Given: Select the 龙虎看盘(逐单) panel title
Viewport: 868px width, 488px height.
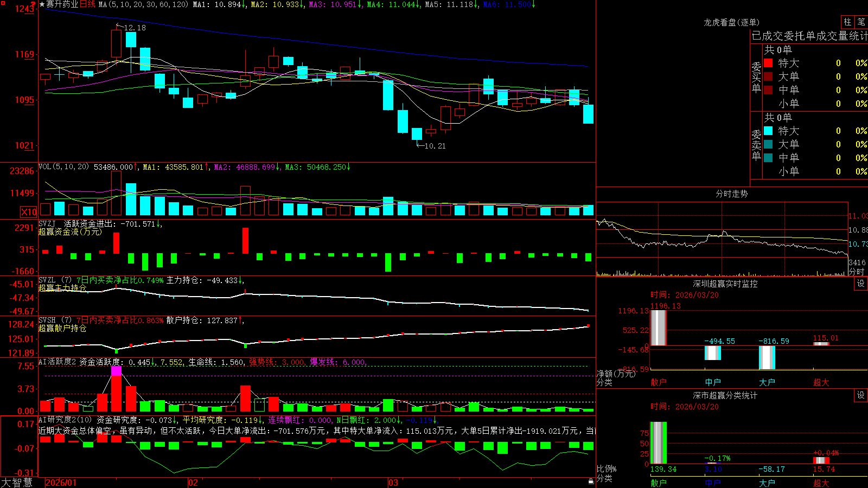Looking at the screenshot, I should [731, 22].
